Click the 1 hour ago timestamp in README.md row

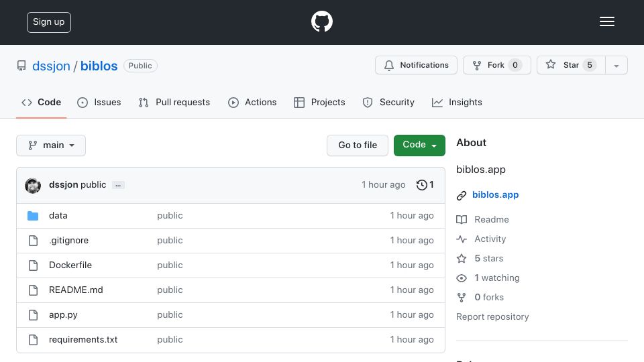click(411, 290)
